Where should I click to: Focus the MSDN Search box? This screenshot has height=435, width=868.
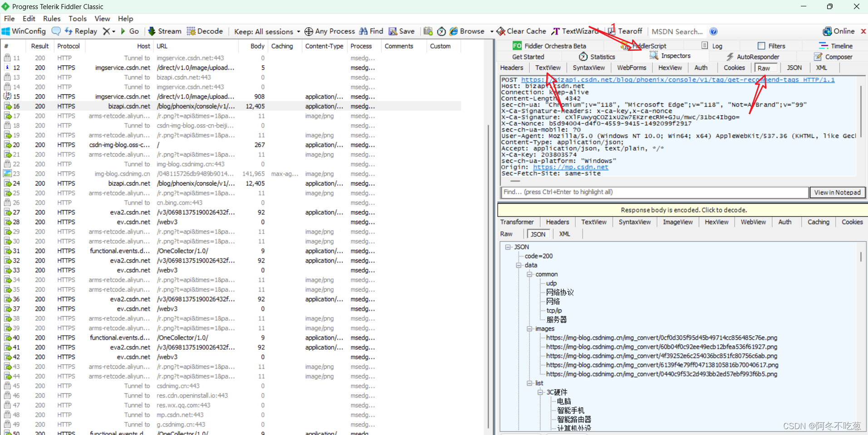tap(678, 31)
